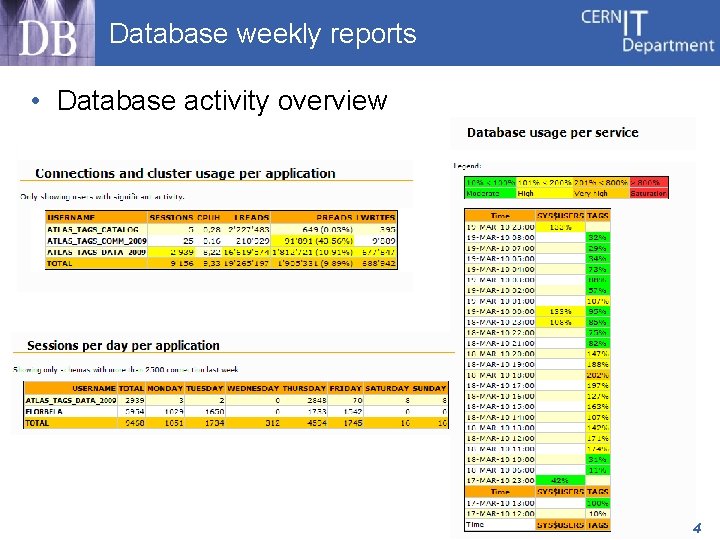Click TOTAL row label in connections table

coord(59,264)
